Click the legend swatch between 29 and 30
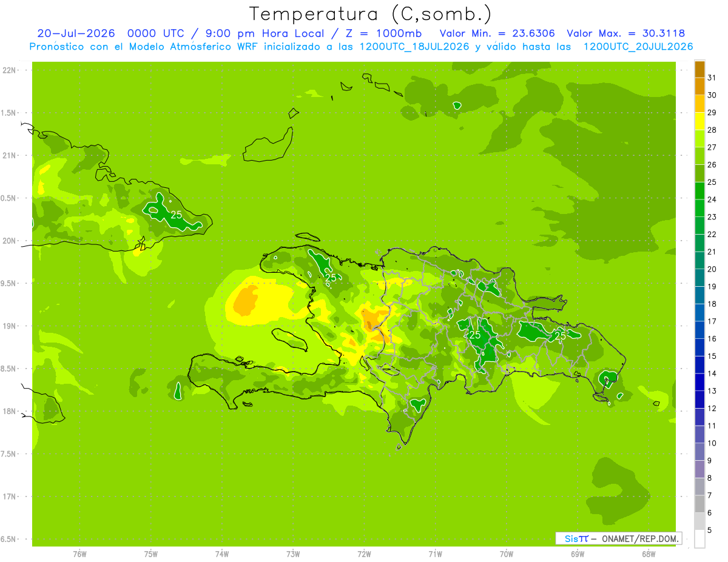This screenshot has height=562, width=728. click(x=699, y=104)
